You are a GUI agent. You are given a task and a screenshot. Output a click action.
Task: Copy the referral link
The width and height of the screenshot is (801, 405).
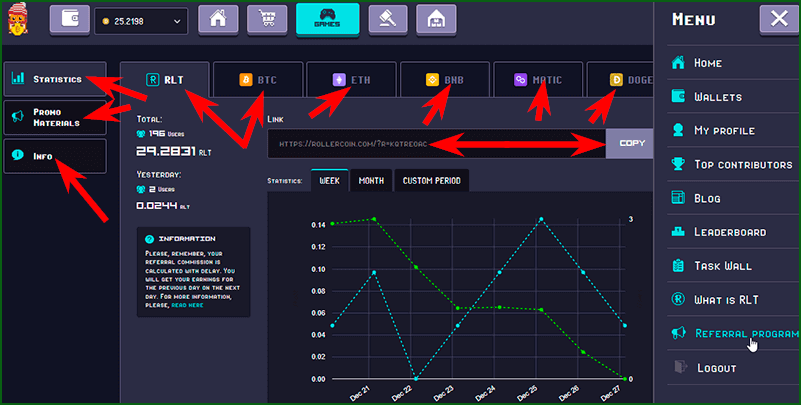(629, 144)
